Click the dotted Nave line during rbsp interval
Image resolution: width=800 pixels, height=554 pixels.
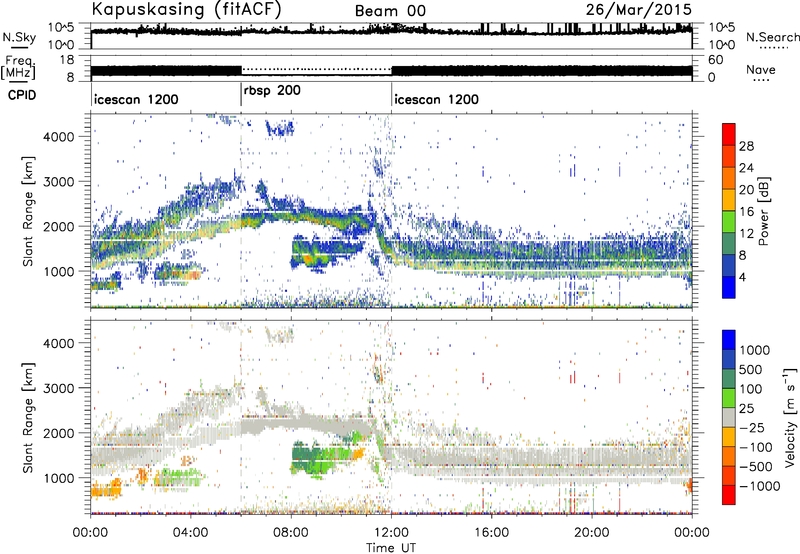pyautogui.click(x=316, y=69)
